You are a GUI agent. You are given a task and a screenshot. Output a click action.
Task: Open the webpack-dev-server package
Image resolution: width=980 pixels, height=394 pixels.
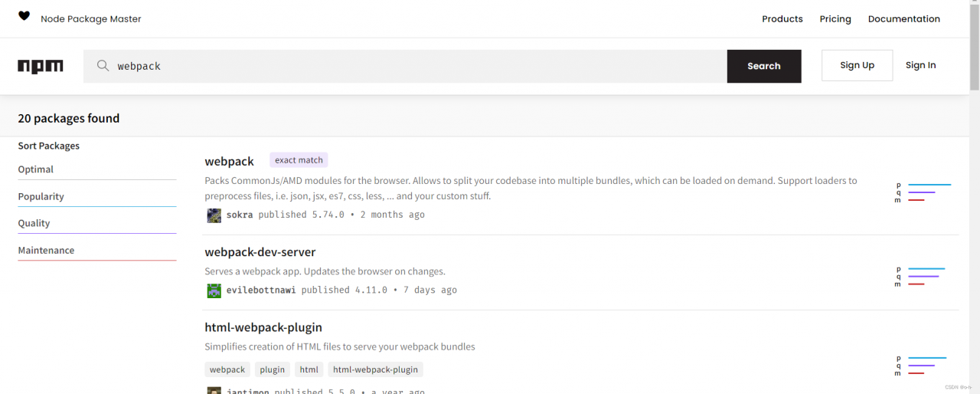click(x=260, y=251)
